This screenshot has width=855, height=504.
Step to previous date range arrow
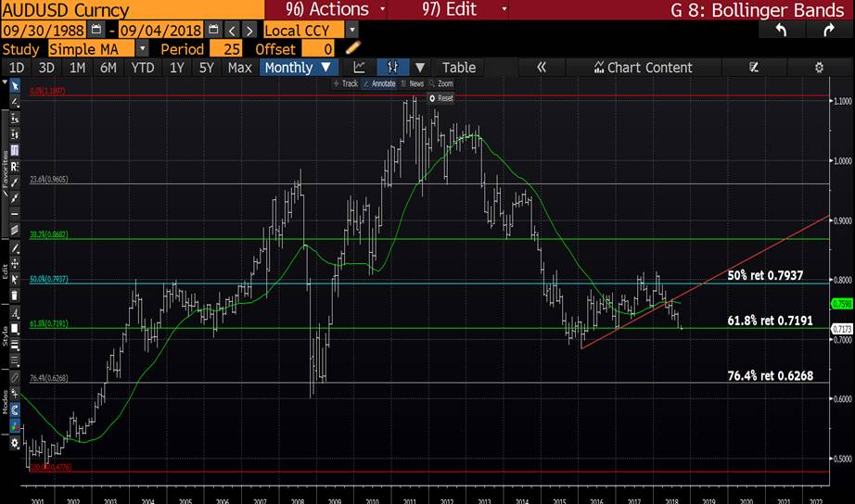click(x=232, y=30)
